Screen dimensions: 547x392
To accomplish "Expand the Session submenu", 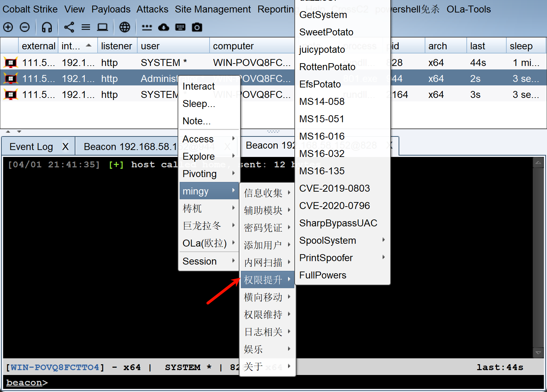I will tap(209, 261).
